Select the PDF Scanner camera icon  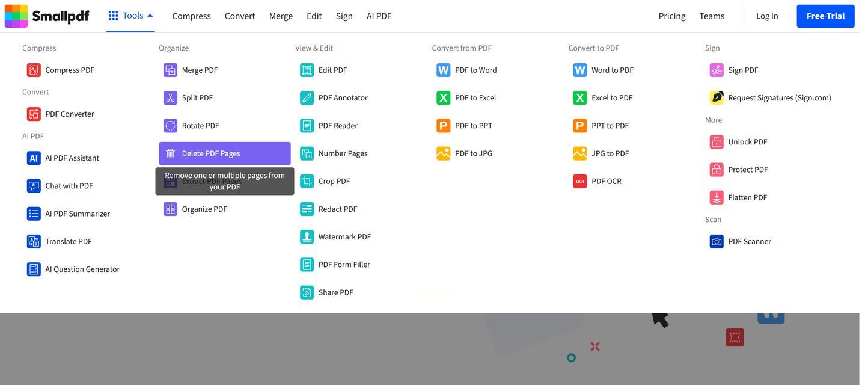tap(716, 242)
